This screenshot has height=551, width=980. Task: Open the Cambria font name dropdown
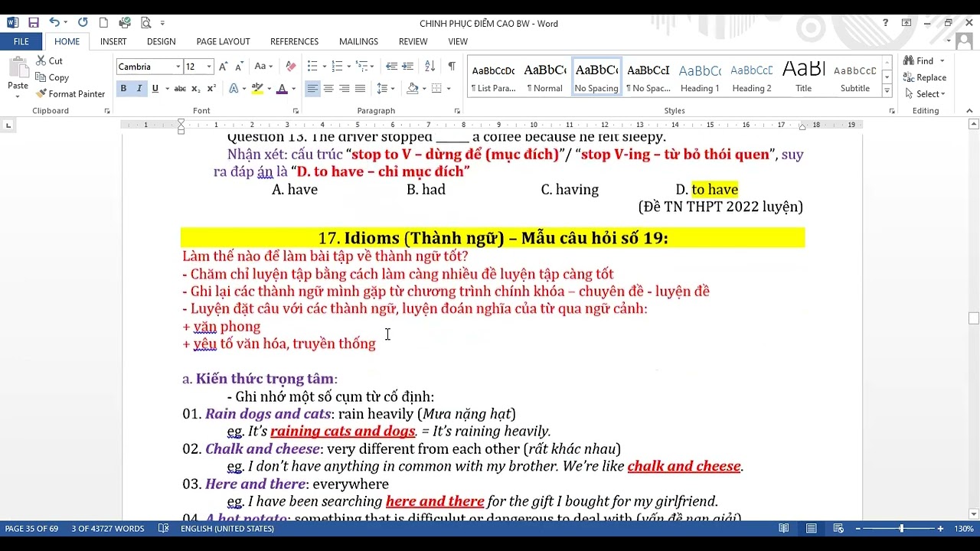point(178,67)
